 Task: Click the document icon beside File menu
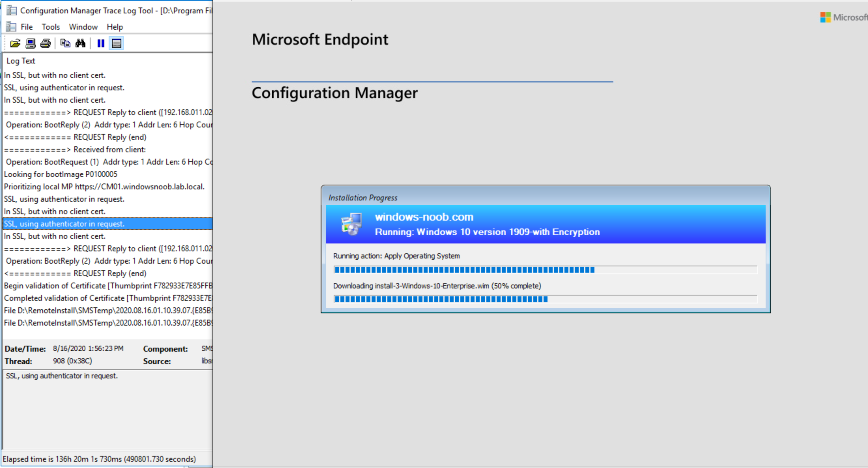(11, 27)
